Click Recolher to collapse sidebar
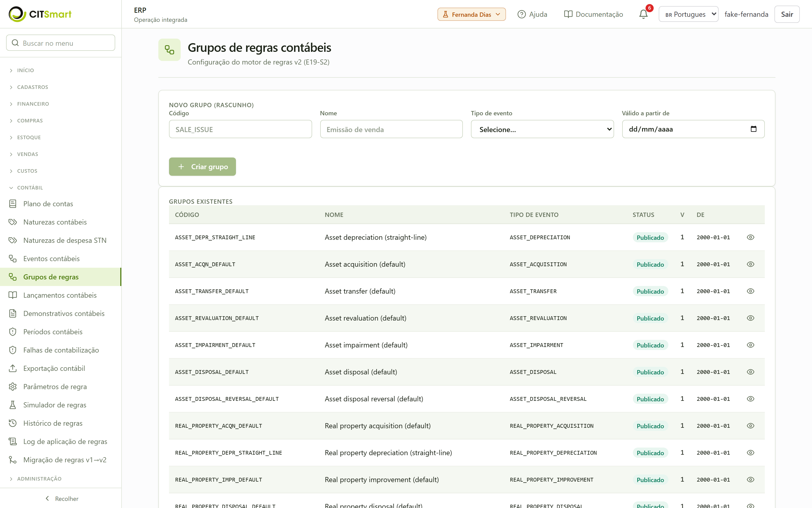Viewport: 812px width, 508px height. (x=62, y=499)
